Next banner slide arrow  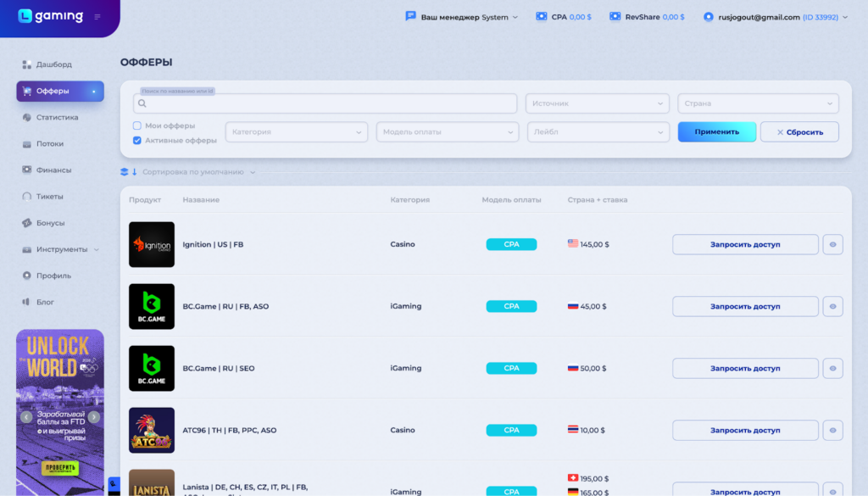click(x=94, y=417)
